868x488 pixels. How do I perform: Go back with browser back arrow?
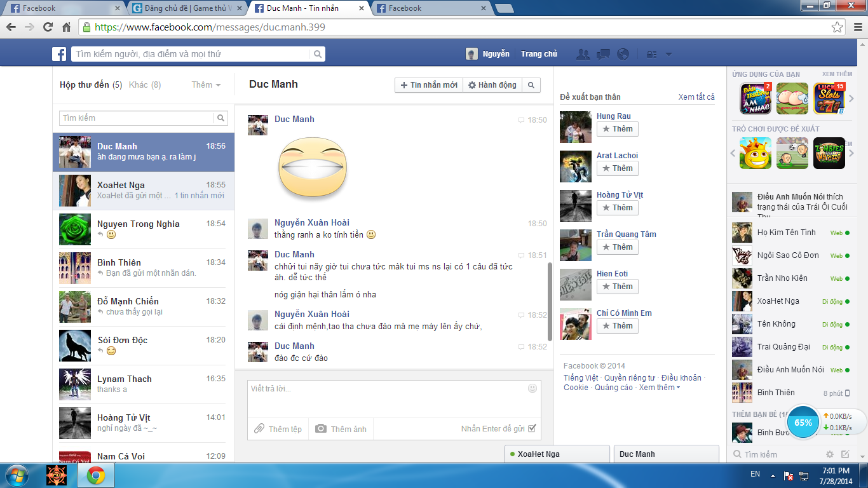[11, 27]
